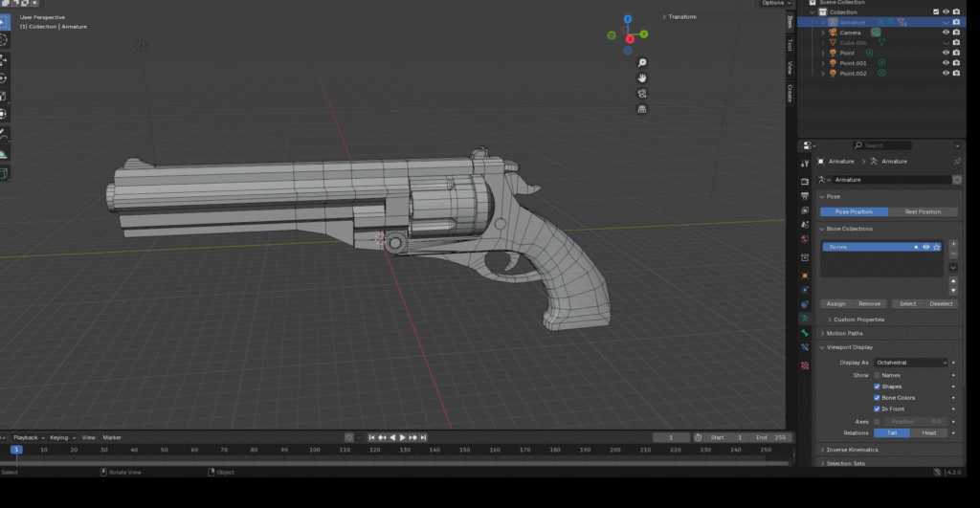Toggle camera view icon in viewport
The image size is (980, 508).
pos(641,93)
